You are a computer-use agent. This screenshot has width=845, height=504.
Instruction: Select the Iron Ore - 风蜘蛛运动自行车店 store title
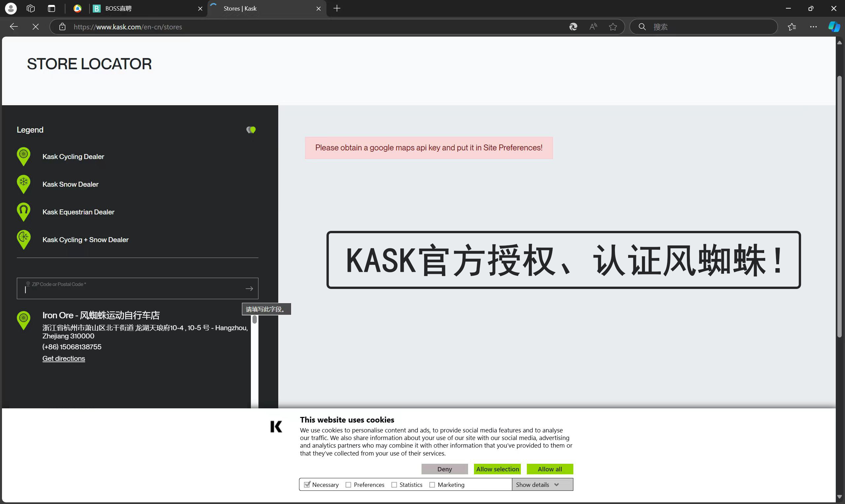(x=101, y=316)
